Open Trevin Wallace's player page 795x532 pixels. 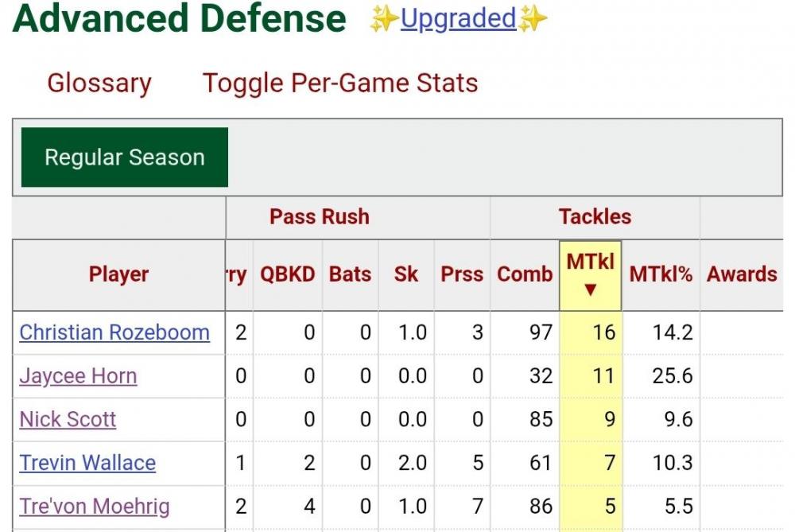(87, 463)
